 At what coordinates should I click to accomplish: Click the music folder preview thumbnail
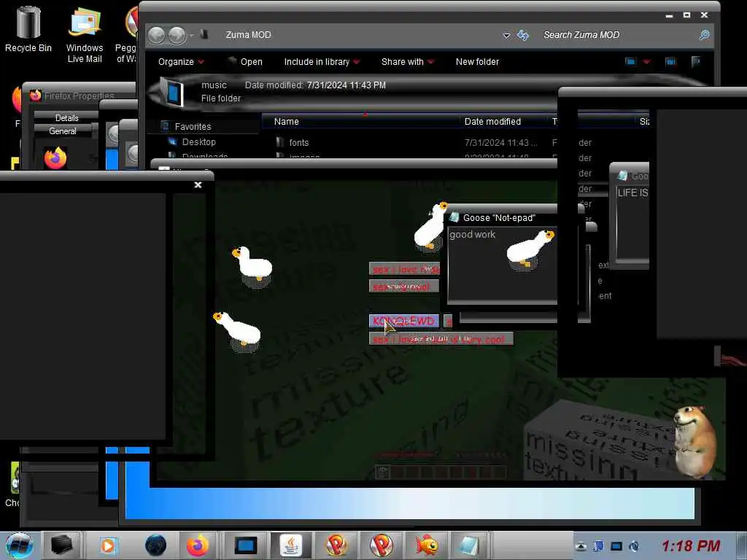coord(172,93)
